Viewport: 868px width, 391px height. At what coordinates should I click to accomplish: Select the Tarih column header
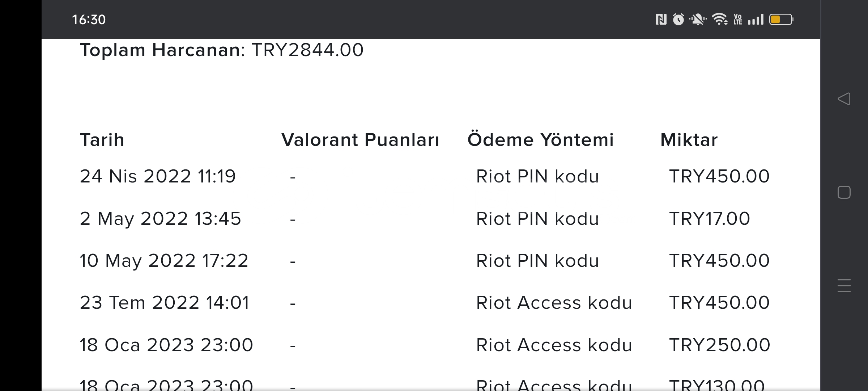102,140
